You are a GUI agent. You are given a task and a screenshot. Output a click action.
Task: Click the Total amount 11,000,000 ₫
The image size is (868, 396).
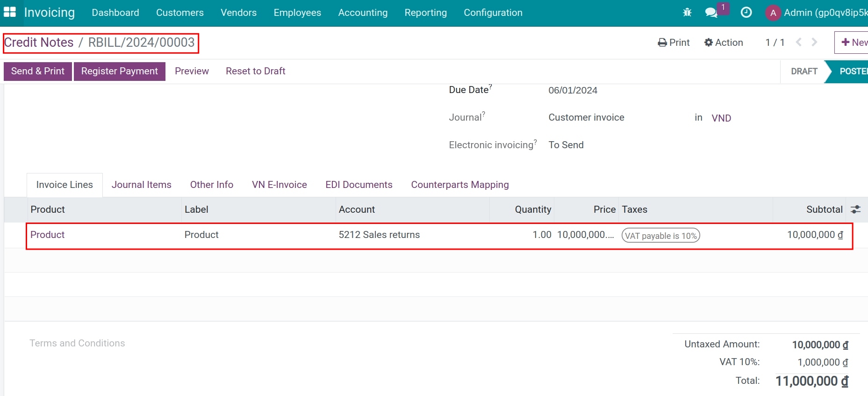click(812, 381)
